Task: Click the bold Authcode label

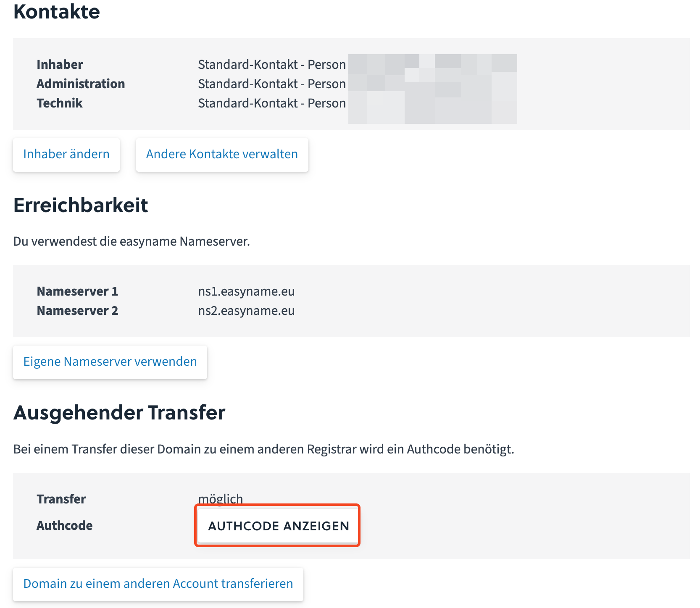Action: coord(64,526)
